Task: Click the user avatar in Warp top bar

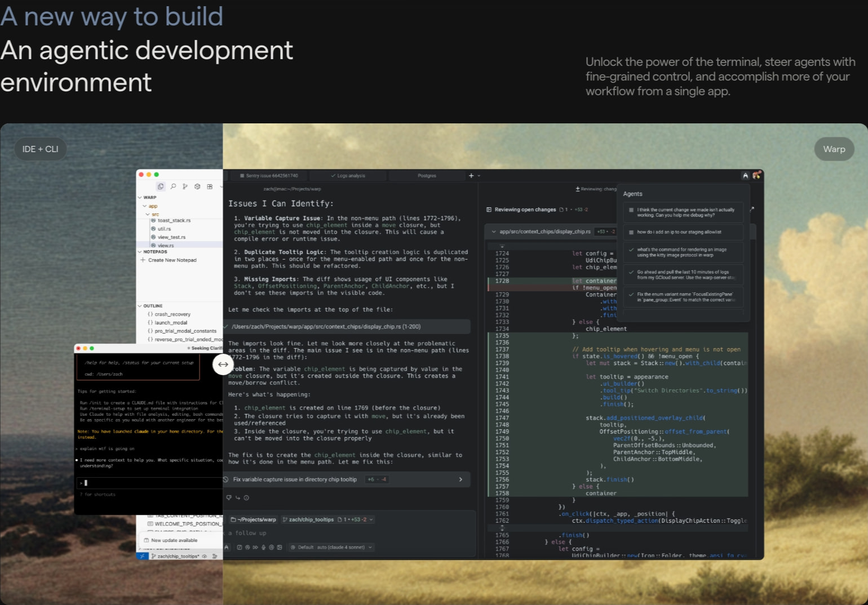Action: [x=756, y=175]
